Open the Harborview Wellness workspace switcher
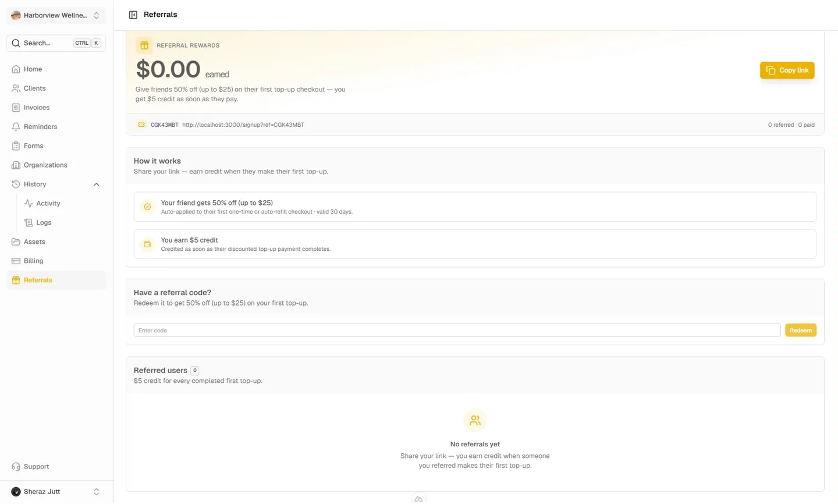This screenshot has height=504, width=838. click(56, 15)
